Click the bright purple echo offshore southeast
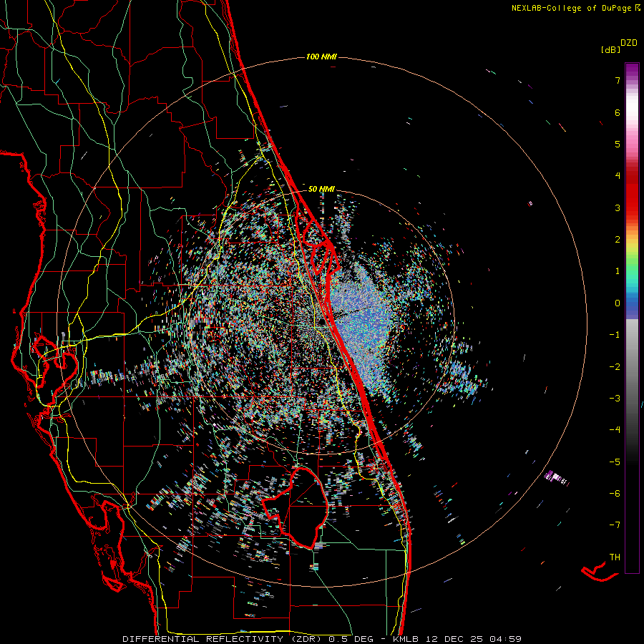Image resolution: width=644 pixels, height=644 pixels. coord(557,479)
